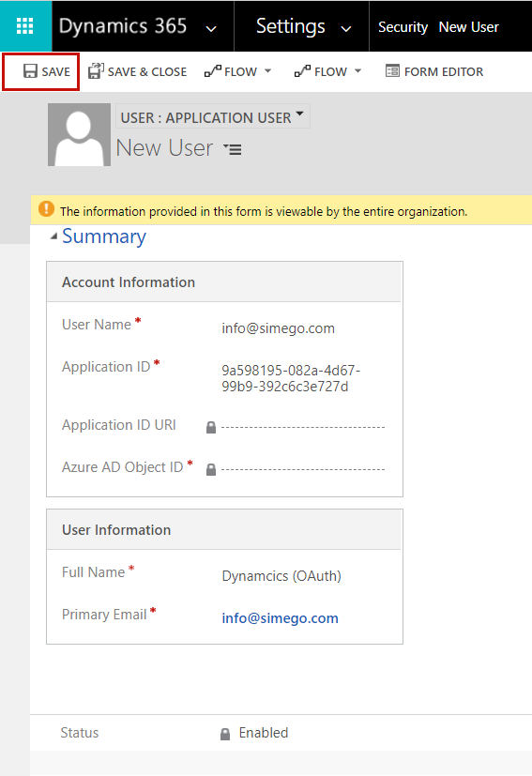532x776 pixels.
Task: Click the Azure AD Object ID label
Action: click(122, 467)
